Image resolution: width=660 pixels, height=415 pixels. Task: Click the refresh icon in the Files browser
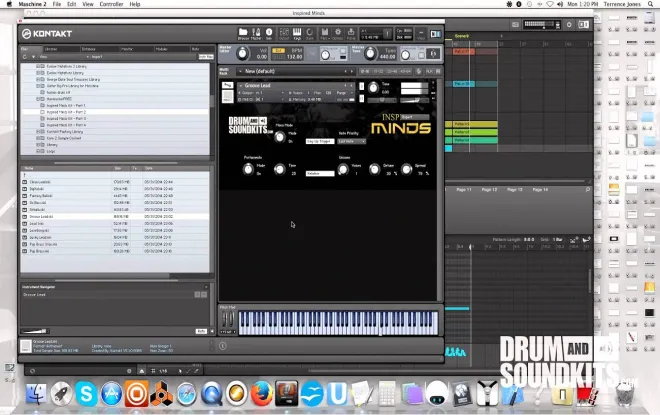point(25,57)
